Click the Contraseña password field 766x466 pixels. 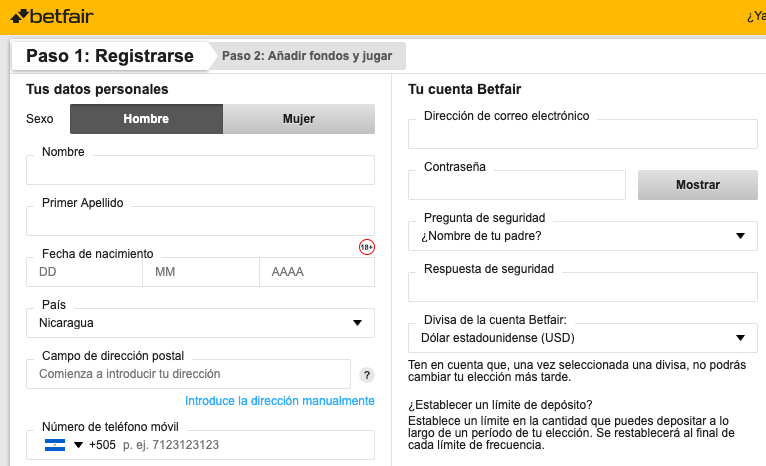click(517, 185)
